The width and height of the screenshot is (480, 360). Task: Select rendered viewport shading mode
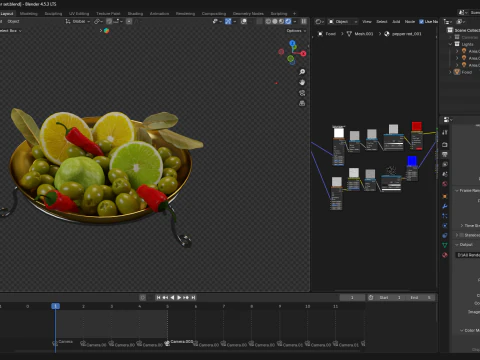click(x=288, y=21)
